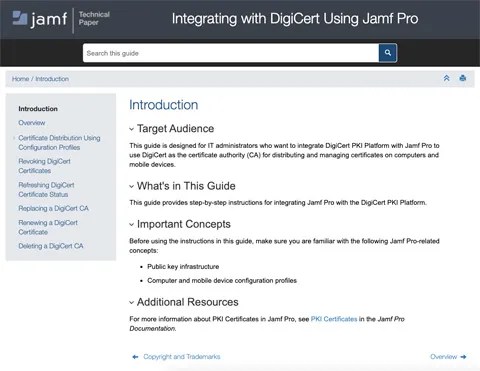
Task: Go to Home breadcrumb
Action: tap(20, 79)
